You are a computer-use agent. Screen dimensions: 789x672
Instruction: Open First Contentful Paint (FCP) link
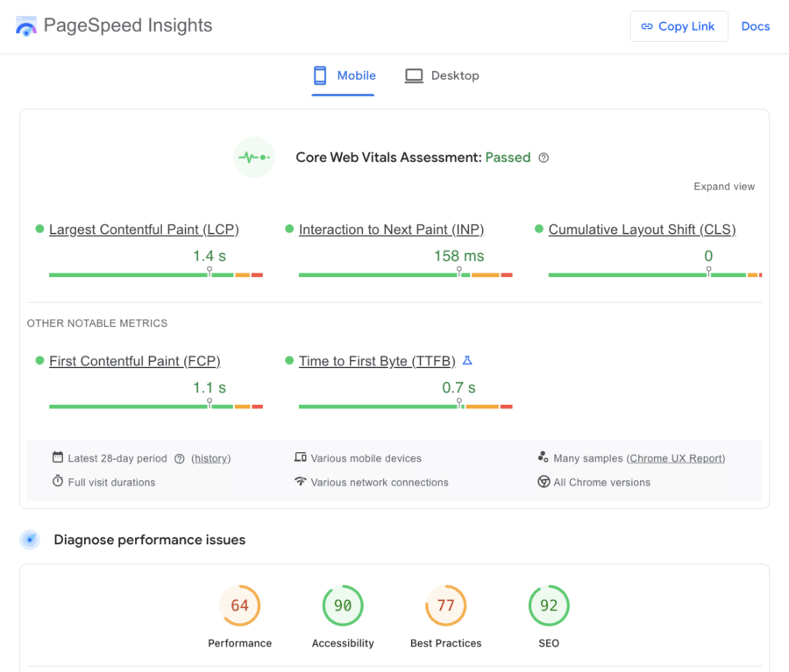pyautogui.click(x=135, y=361)
